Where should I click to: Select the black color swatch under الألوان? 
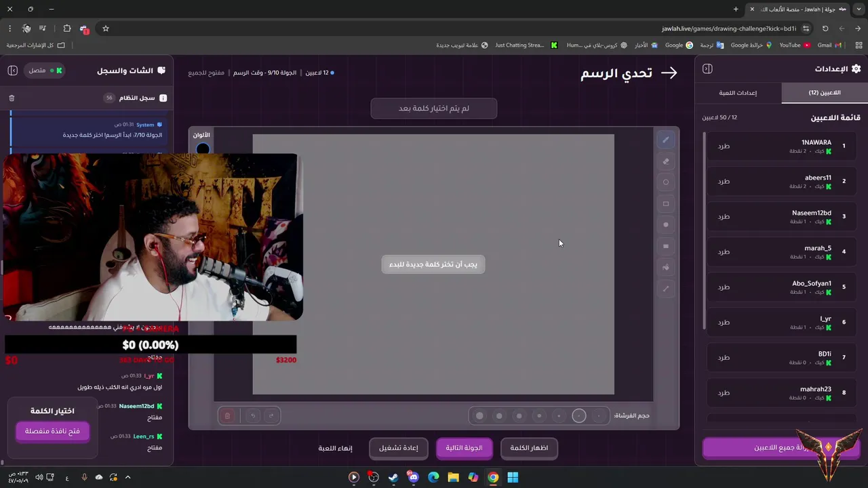202,148
